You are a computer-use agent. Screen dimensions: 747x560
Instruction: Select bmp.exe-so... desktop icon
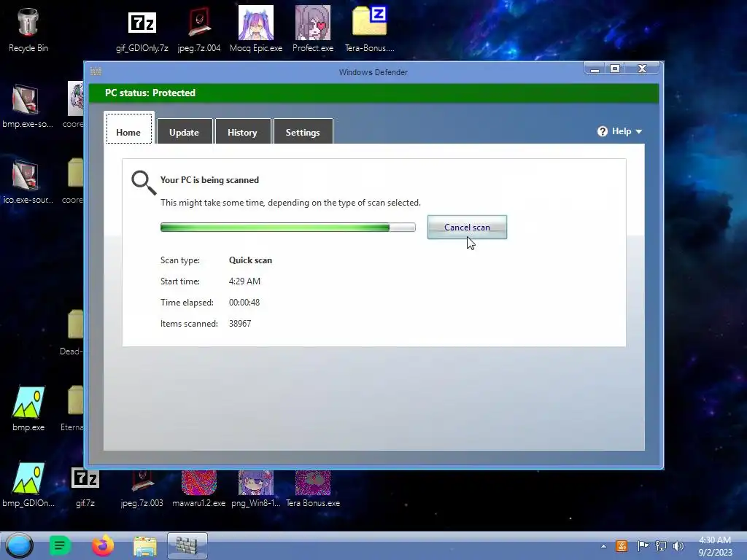point(27,106)
